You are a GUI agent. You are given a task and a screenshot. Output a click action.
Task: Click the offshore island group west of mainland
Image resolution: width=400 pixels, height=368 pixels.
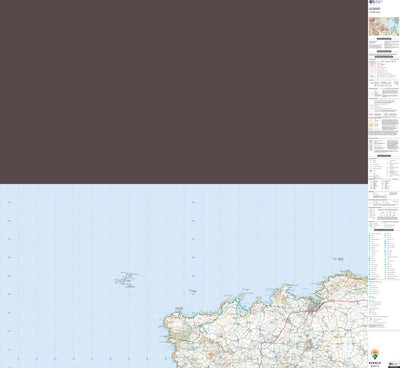(126, 279)
